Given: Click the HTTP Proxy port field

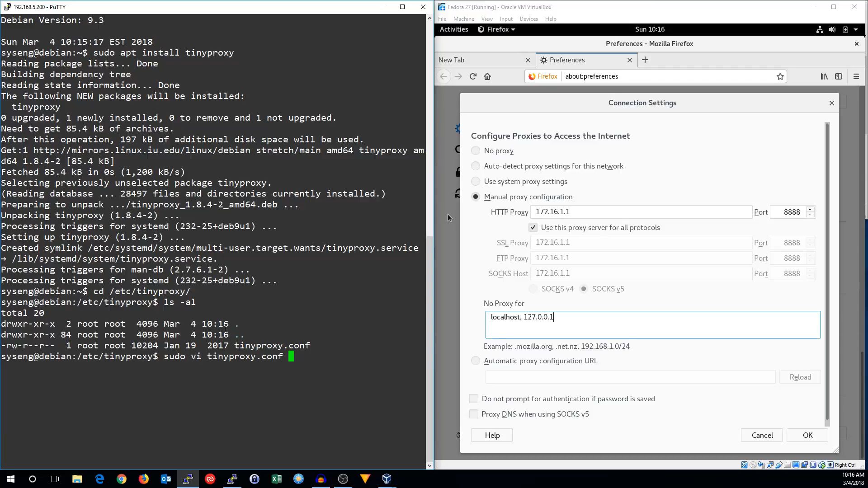Looking at the screenshot, I should point(788,212).
